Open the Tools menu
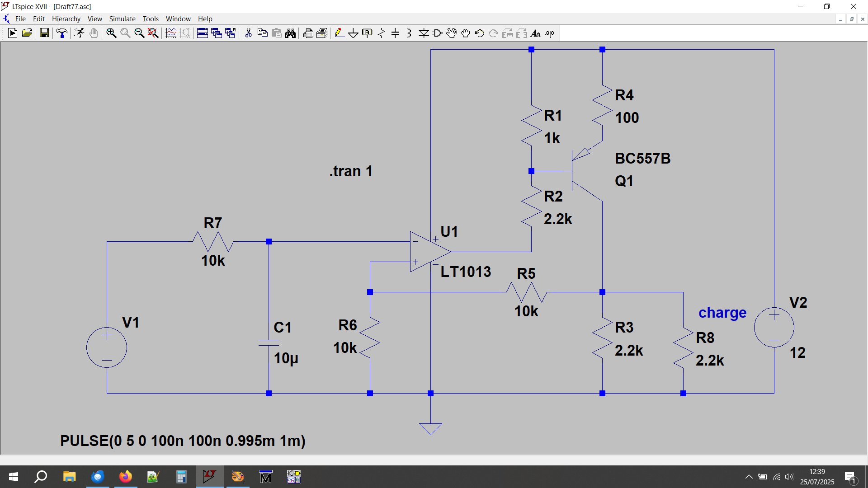This screenshot has height=488, width=868. [x=151, y=19]
